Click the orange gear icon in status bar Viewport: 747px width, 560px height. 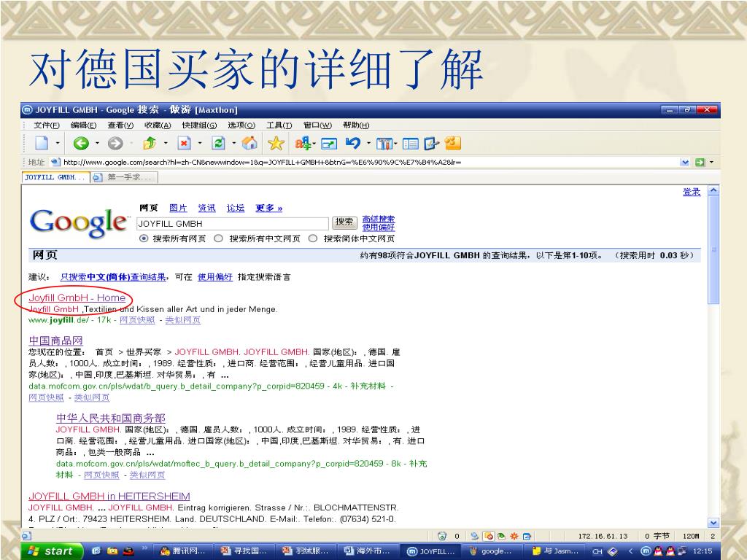pos(514,536)
